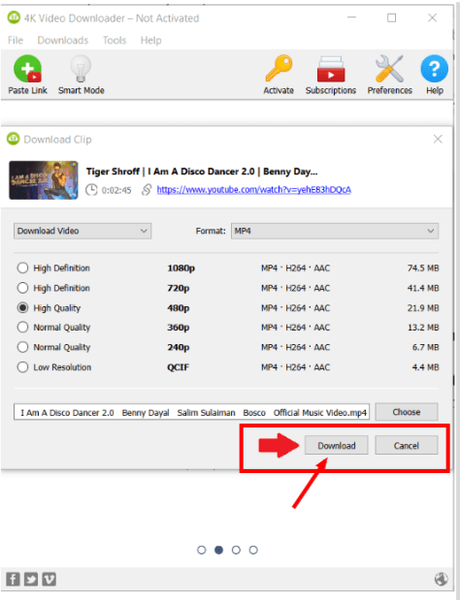Screen dimensions: 460x600
Task: Open the File menu
Action: pyautogui.click(x=15, y=40)
